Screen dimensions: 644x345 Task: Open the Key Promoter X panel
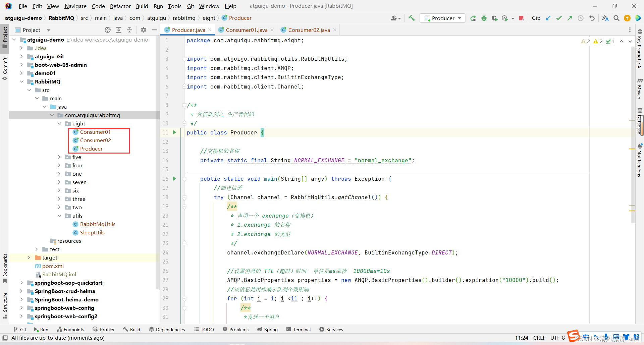[x=640, y=49]
